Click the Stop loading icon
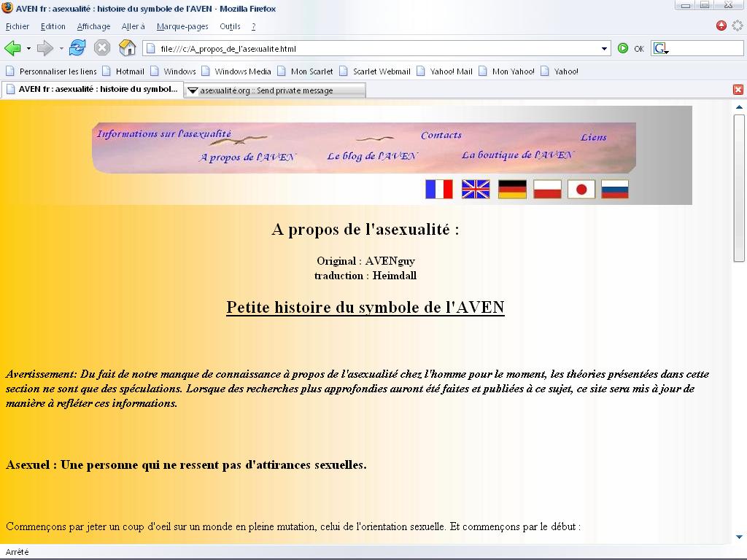This screenshot has width=747, height=560. pos(102,48)
